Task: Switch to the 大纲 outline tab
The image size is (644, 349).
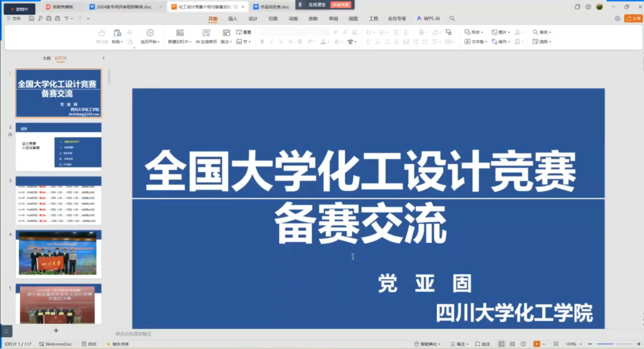Action: pyautogui.click(x=47, y=58)
